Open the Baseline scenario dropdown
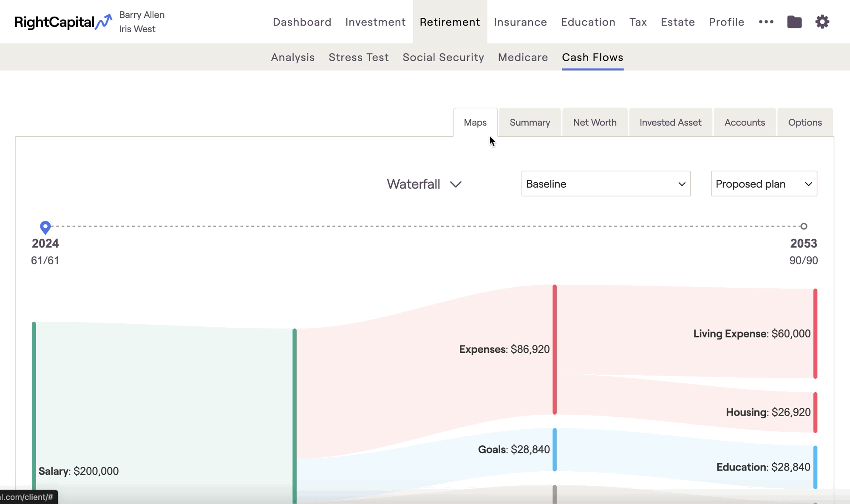Image resolution: width=850 pixels, height=504 pixels. 606,184
